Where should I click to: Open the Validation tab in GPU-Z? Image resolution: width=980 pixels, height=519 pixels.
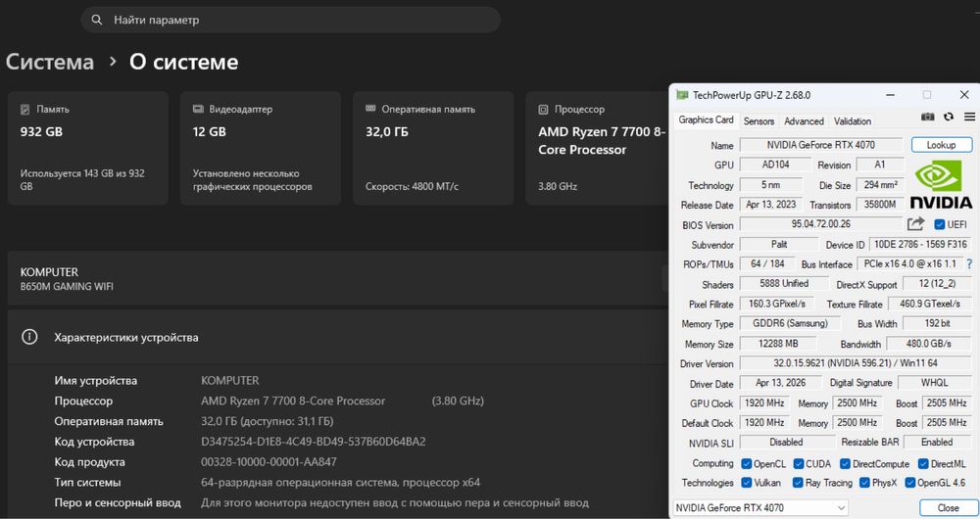point(852,121)
